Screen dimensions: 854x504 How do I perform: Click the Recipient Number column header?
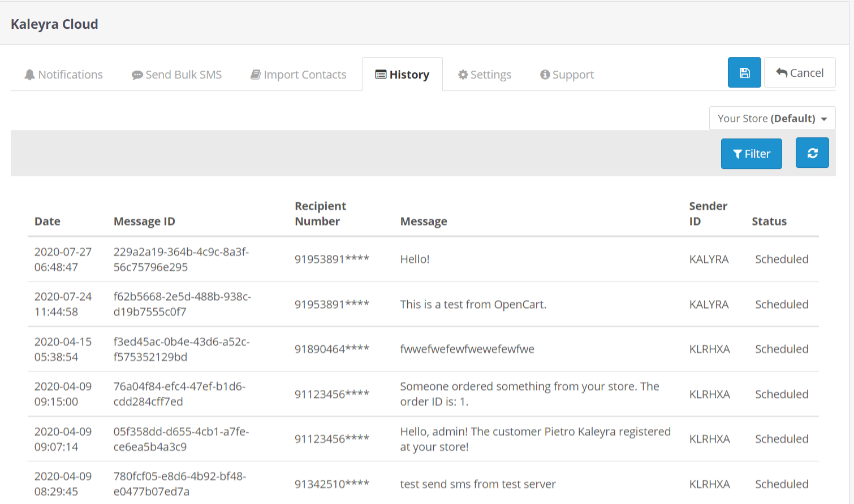pyautogui.click(x=321, y=214)
